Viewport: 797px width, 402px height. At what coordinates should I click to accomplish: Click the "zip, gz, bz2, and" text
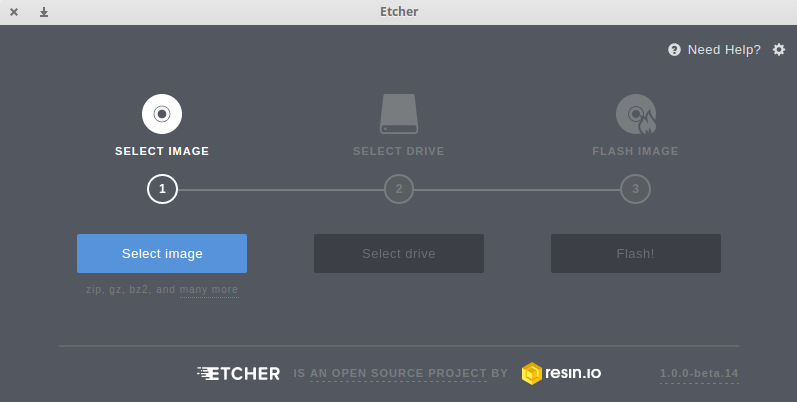click(x=131, y=290)
